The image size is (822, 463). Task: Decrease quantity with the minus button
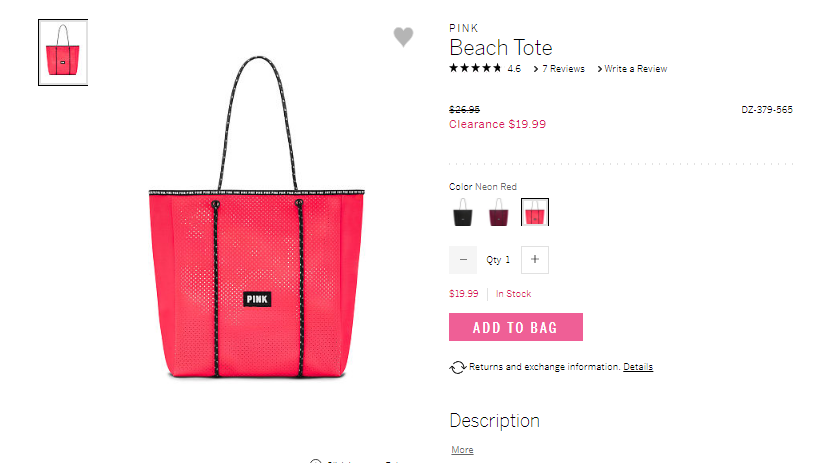[463, 260]
